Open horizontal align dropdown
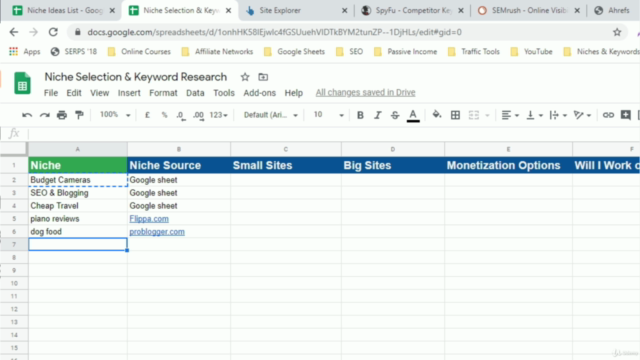The image size is (640, 360). pyautogui.click(x=510, y=115)
